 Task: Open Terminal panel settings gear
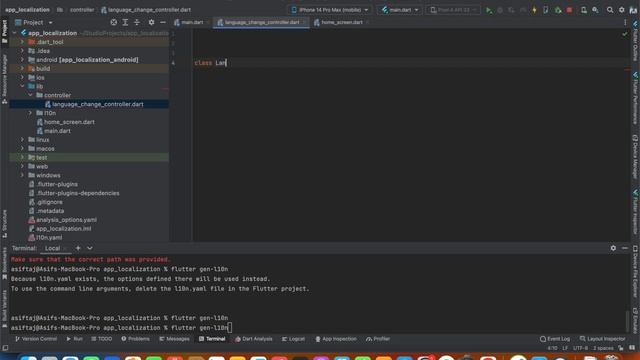(x=613, y=248)
